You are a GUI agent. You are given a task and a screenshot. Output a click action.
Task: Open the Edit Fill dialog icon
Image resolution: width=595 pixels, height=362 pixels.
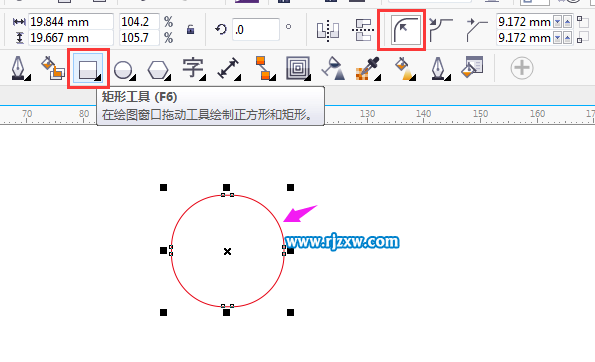tap(472, 67)
